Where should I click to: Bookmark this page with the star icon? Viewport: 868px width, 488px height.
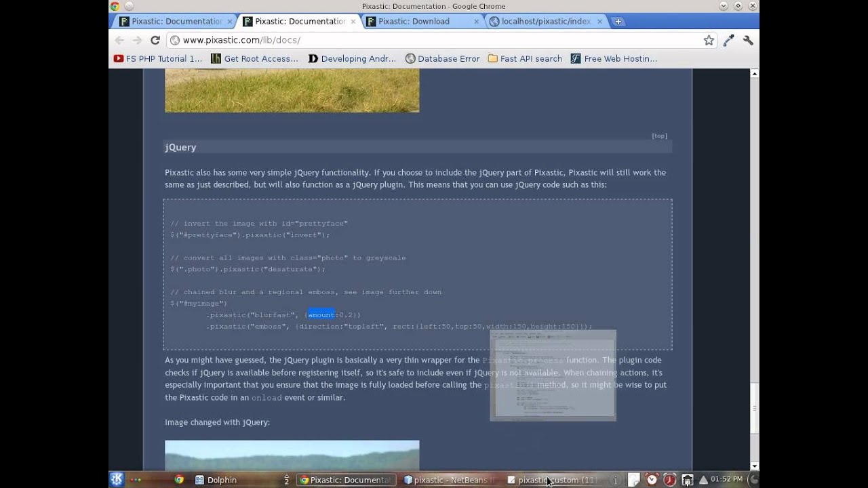click(x=709, y=40)
